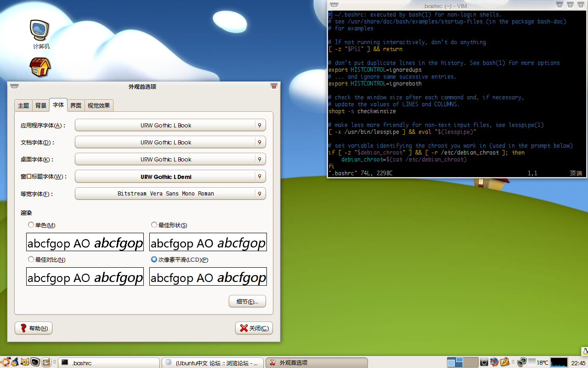The width and height of the screenshot is (588, 368).
Task: Choose 等宽字体 Bitstream Vera Sans Mono
Action: tap(170, 194)
